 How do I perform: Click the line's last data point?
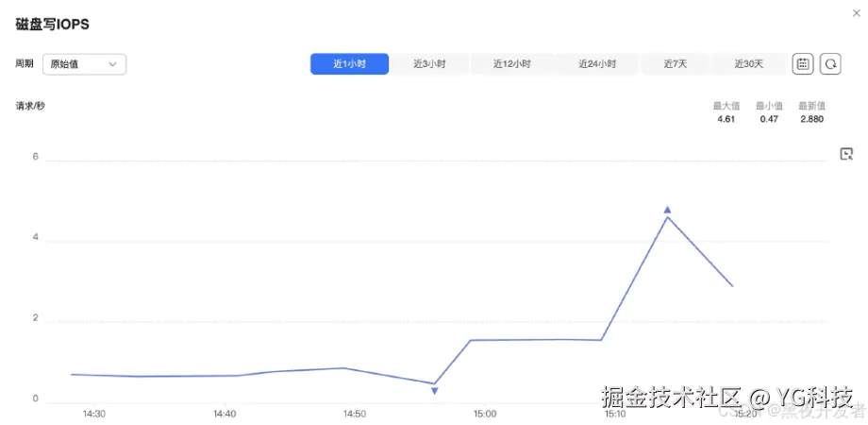point(732,285)
